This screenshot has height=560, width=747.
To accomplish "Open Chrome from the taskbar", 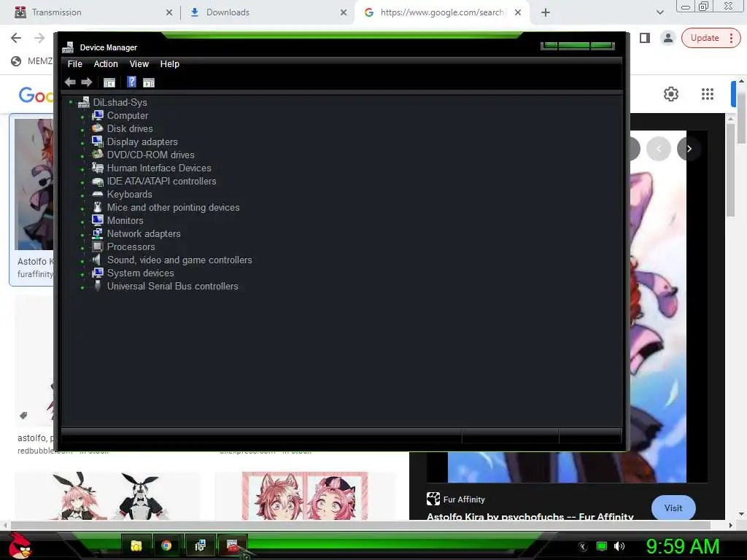I will [166, 545].
